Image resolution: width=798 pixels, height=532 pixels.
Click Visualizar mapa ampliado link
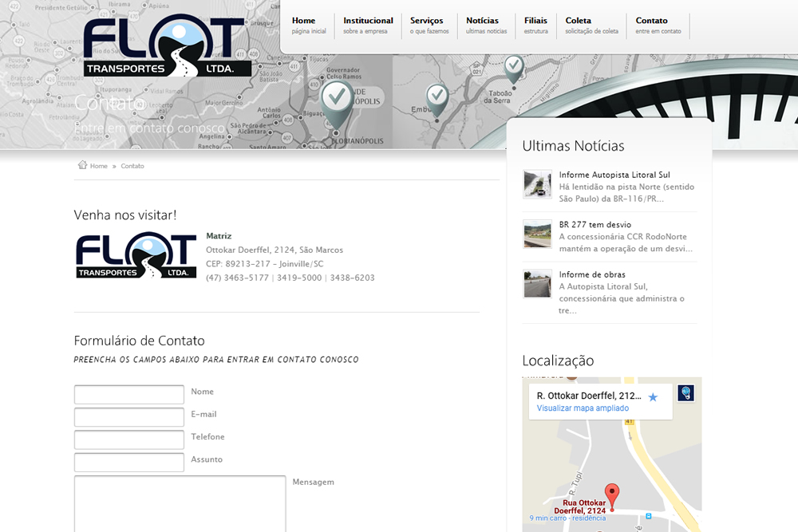[x=583, y=408]
